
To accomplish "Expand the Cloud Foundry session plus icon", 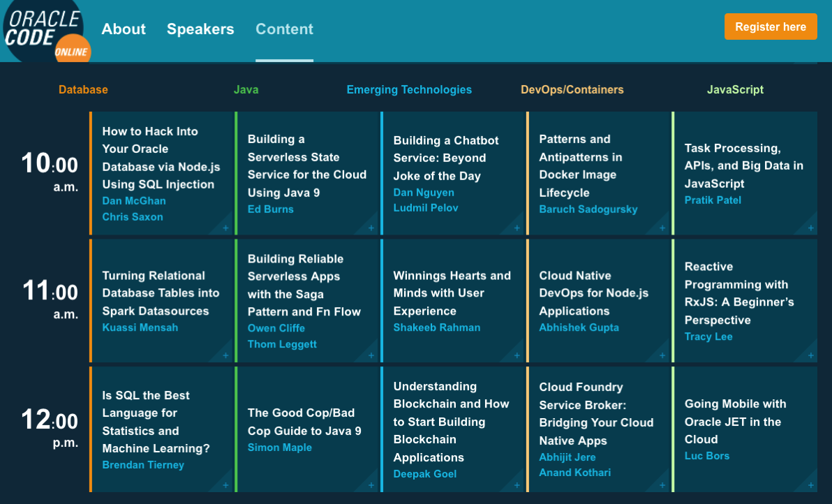I will point(662,485).
